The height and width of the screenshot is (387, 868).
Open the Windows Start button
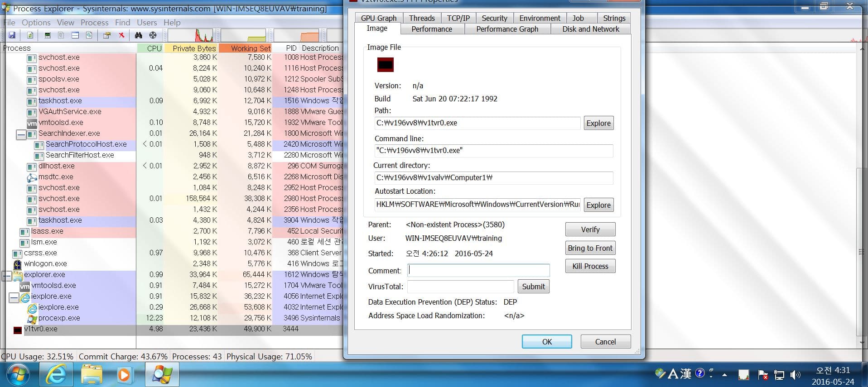coord(18,375)
